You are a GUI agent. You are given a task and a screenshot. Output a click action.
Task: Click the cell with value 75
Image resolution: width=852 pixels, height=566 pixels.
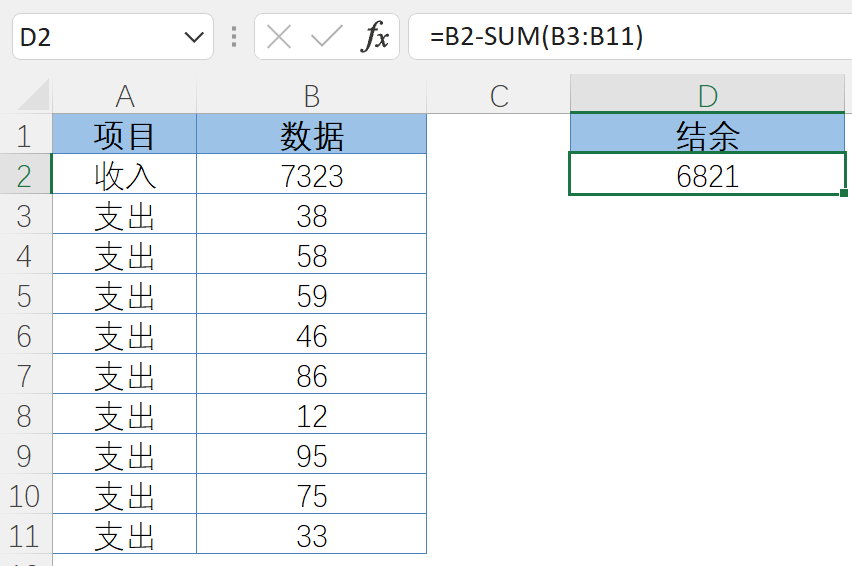coord(311,494)
